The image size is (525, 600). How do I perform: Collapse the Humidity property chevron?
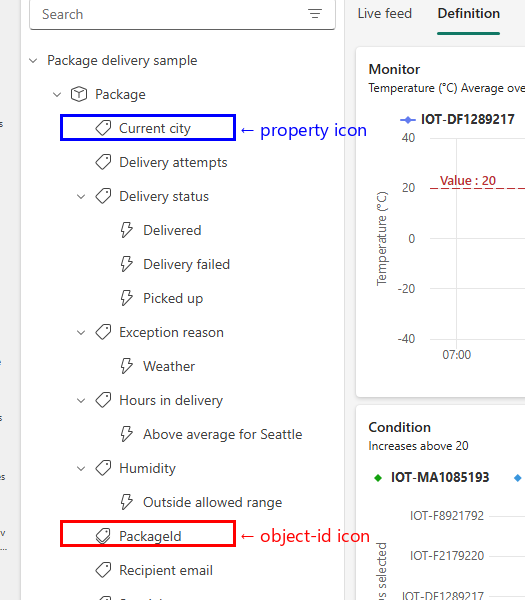pos(81,468)
